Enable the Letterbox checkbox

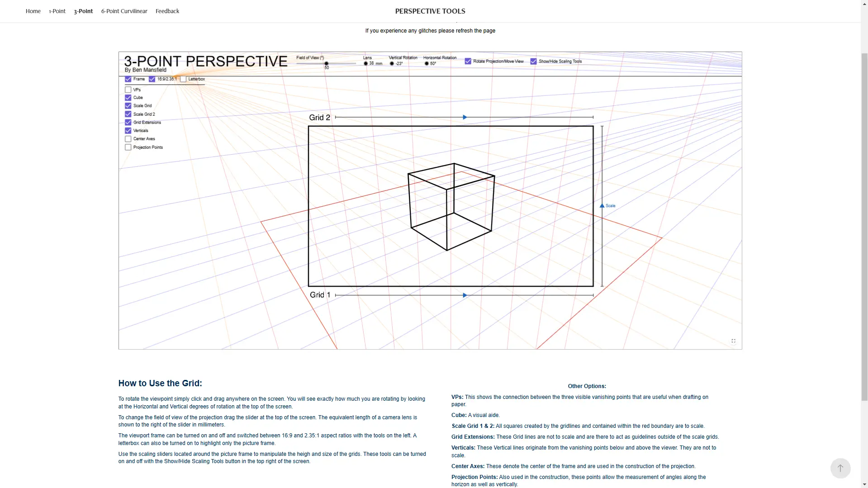click(183, 79)
